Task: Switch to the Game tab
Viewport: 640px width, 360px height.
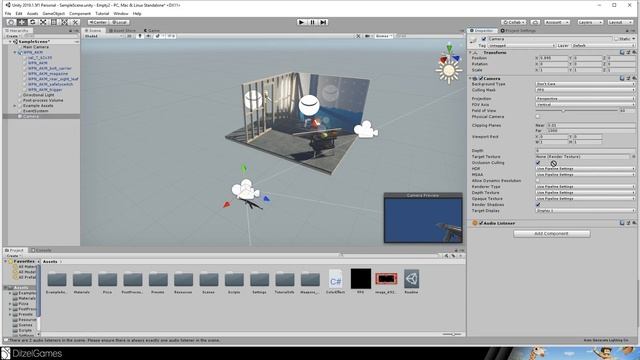Action: 152,30
